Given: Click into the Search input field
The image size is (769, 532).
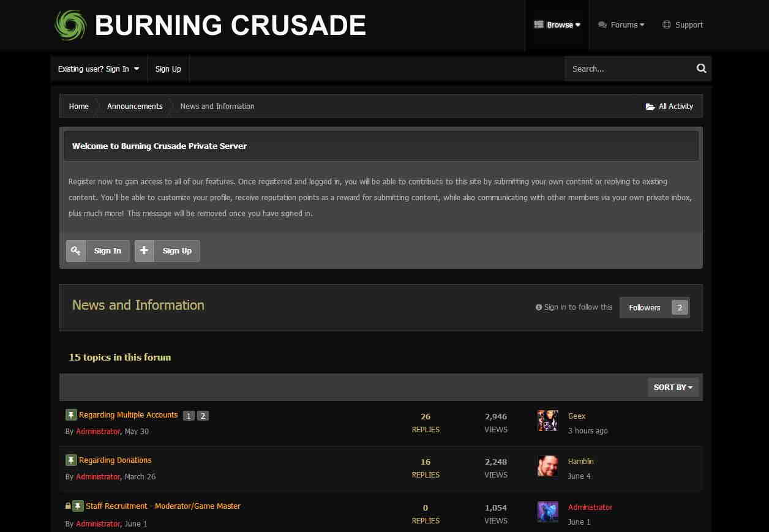Looking at the screenshot, I should (628, 69).
